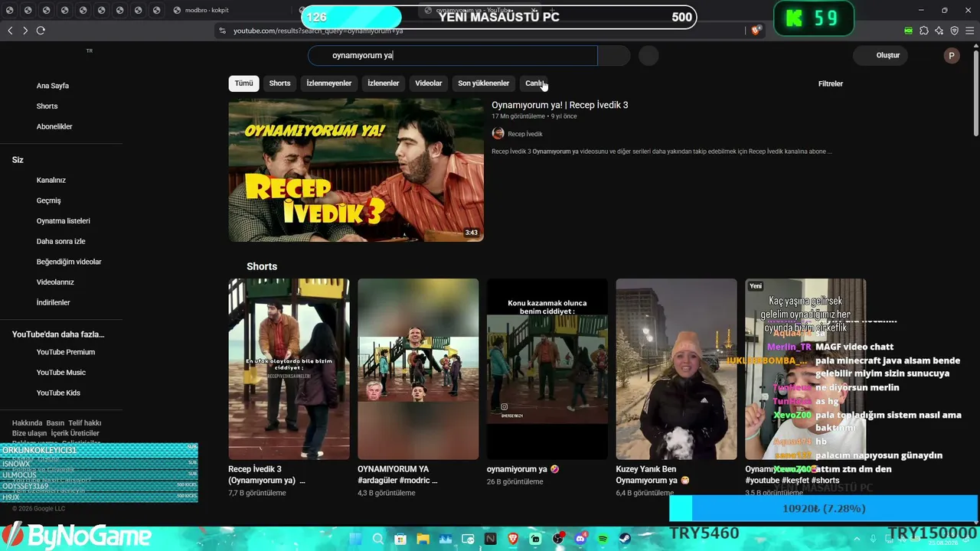Open Abonelikler in the sidebar
Image resolution: width=980 pixels, height=551 pixels.
click(54, 126)
